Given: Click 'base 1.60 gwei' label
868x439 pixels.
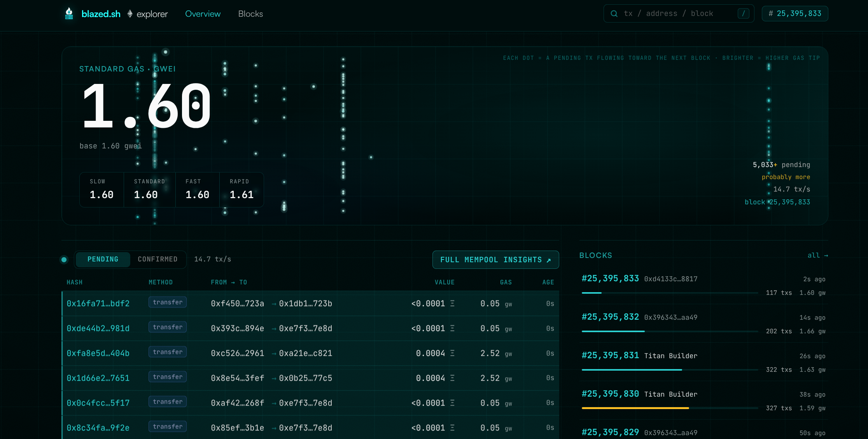Looking at the screenshot, I should 111,146.
